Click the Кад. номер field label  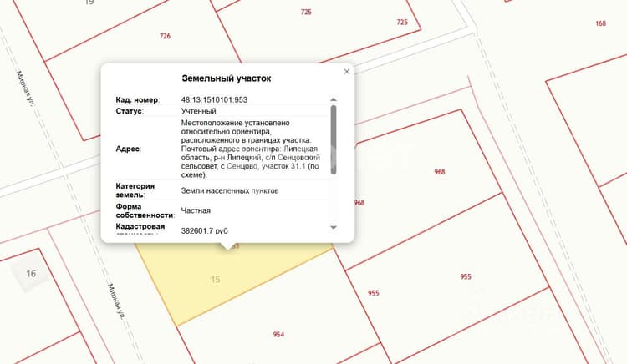click(x=137, y=100)
